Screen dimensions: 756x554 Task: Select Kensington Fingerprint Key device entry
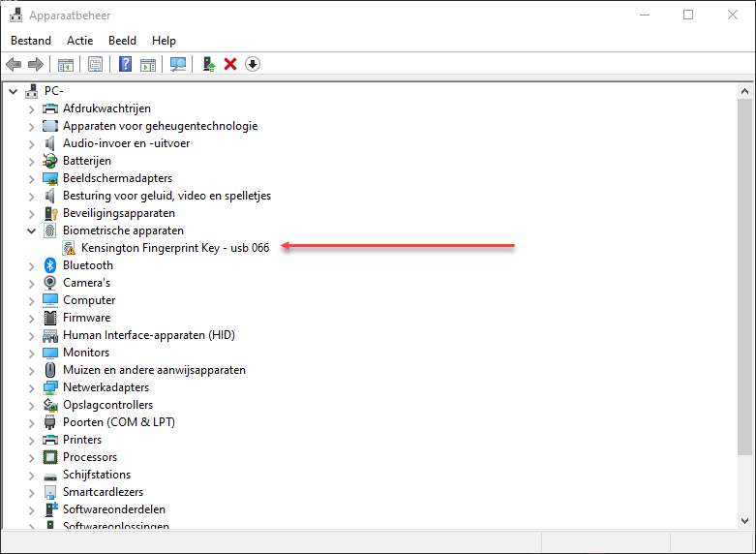coord(174,248)
